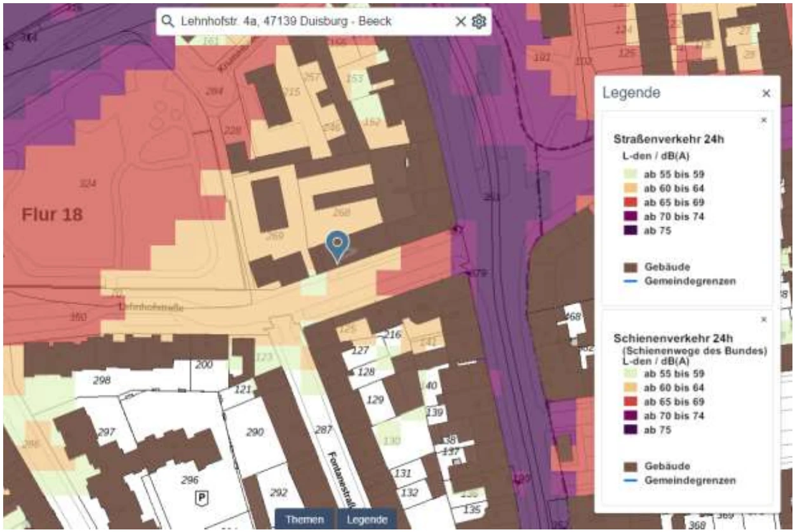This screenshot has width=795, height=532.
Task: Click parcel number '200' on map
Action: pos(204,365)
